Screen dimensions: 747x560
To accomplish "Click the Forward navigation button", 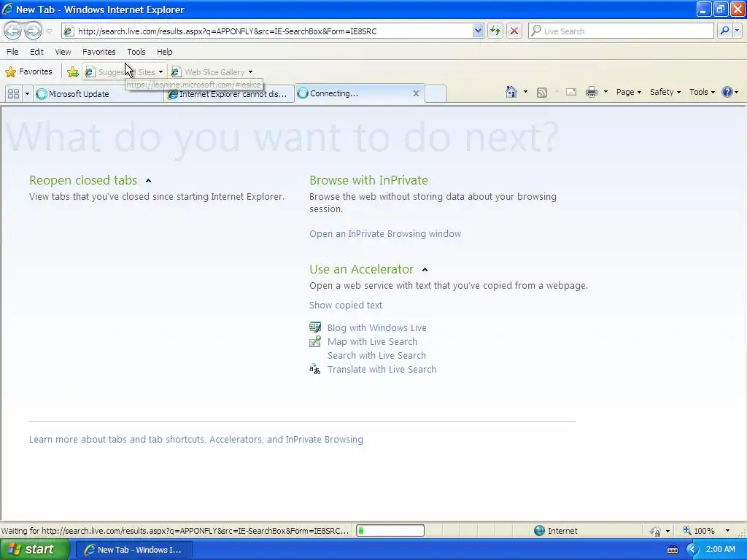I will (32, 31).
